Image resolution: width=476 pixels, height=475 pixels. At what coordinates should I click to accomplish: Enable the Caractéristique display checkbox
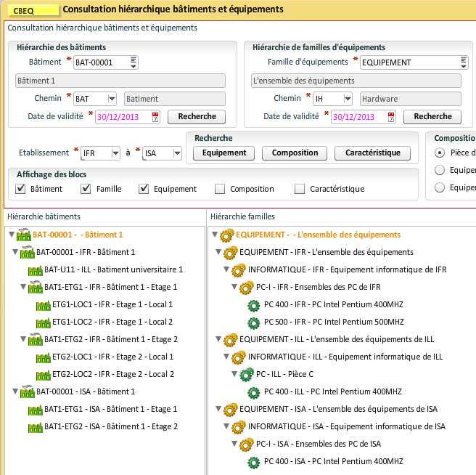300,189
